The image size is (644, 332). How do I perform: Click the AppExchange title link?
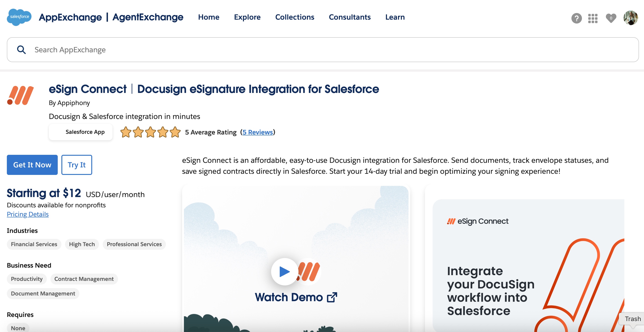[70, 17]
